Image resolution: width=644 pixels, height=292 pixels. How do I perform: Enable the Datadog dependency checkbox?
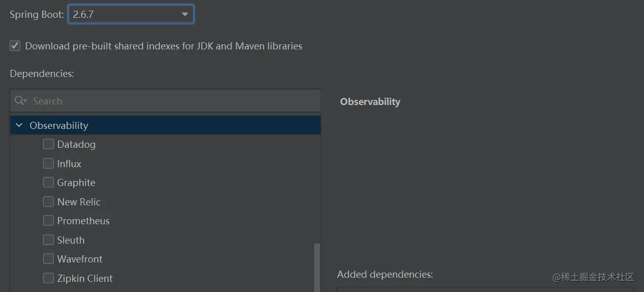[48, 144]
